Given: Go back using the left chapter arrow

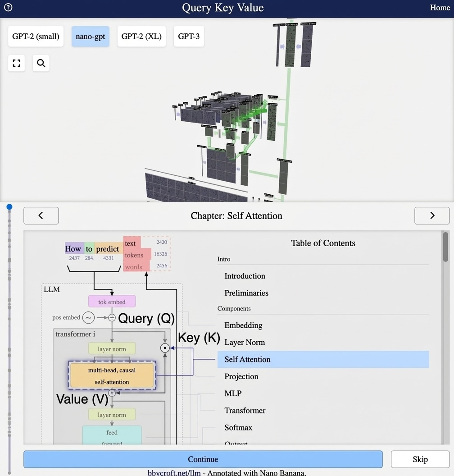Looking at the screenshot, I should [41, 215].
